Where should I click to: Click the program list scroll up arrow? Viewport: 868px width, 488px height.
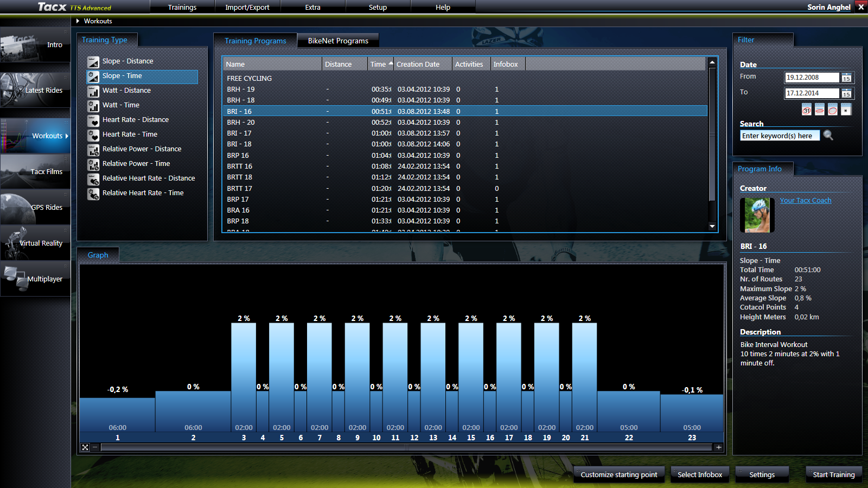click(x=712, y=62)
